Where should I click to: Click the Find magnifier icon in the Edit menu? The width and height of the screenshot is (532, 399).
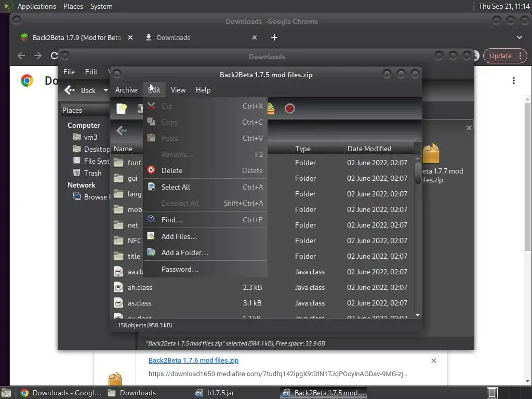[151, 219]
